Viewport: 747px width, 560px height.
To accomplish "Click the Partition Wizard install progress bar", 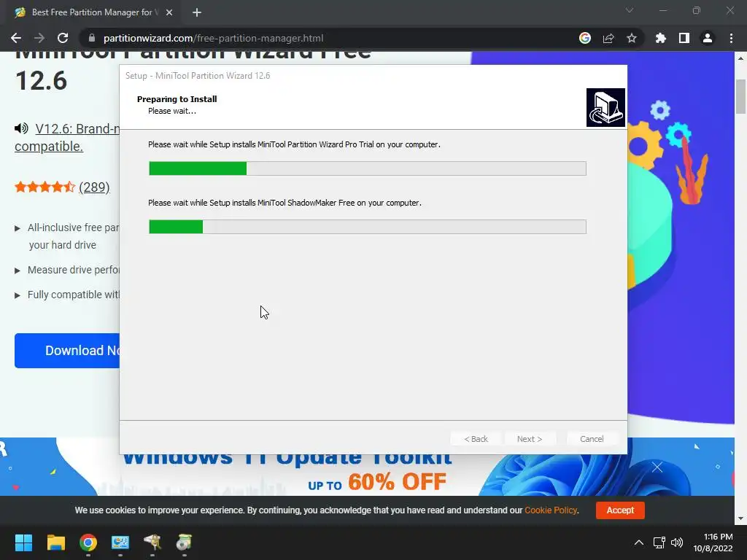I will pyautogui.click(x=368, y=168).
